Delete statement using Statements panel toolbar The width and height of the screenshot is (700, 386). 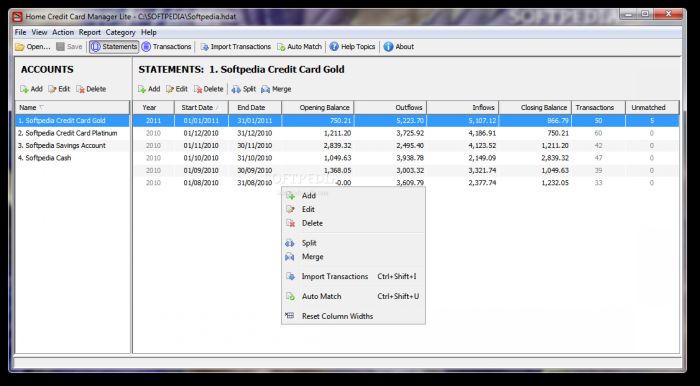pos(208,89)
